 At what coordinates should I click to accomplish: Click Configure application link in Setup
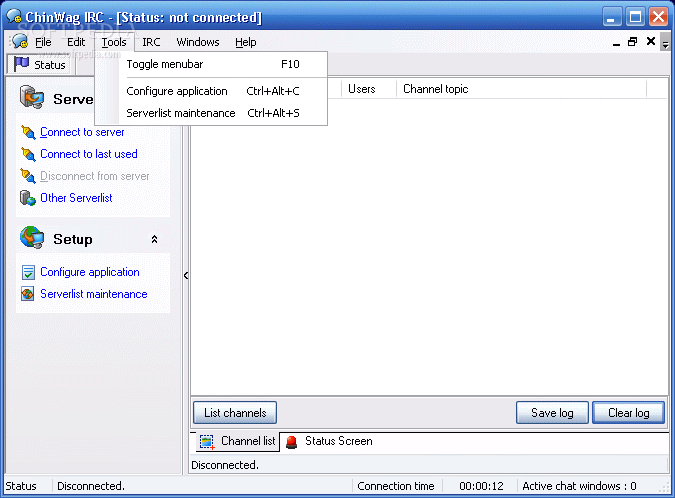click(90, 272)
